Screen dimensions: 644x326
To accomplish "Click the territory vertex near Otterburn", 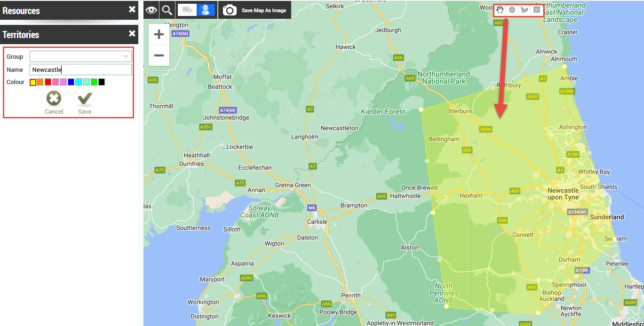I will click(x=421, y=109).
